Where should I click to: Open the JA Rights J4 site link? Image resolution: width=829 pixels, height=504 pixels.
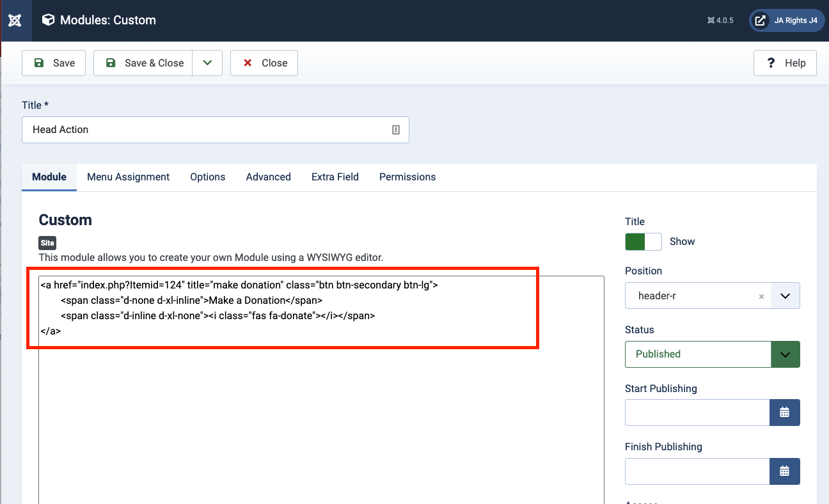(x=787, y=20)
